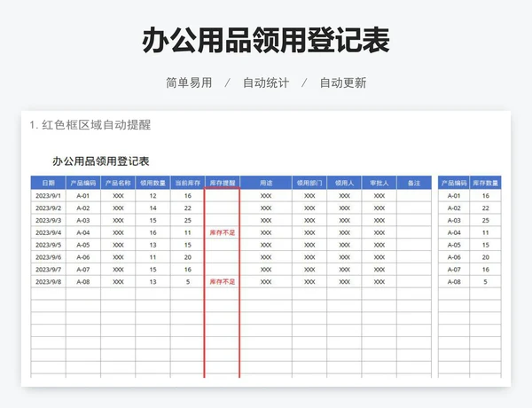Click the 自动统计 subtitle text
532x408 pixels.
266,82
